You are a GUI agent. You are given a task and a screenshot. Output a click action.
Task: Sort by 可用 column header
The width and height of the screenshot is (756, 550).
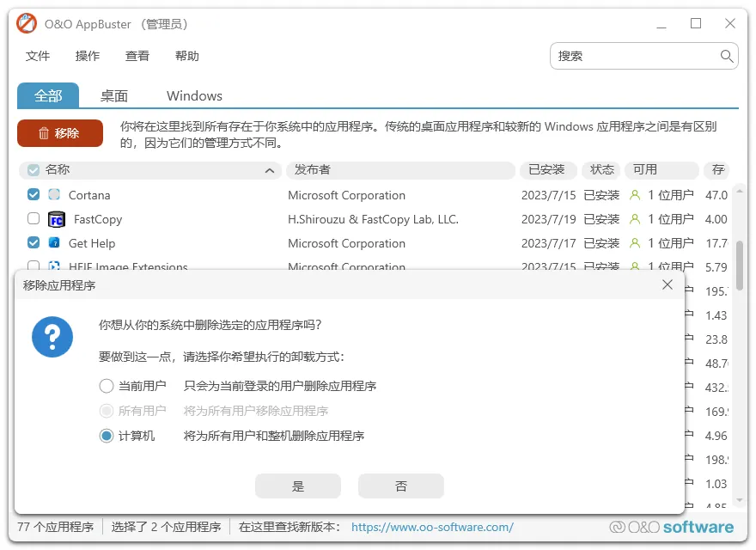click(x=661, y=170)
